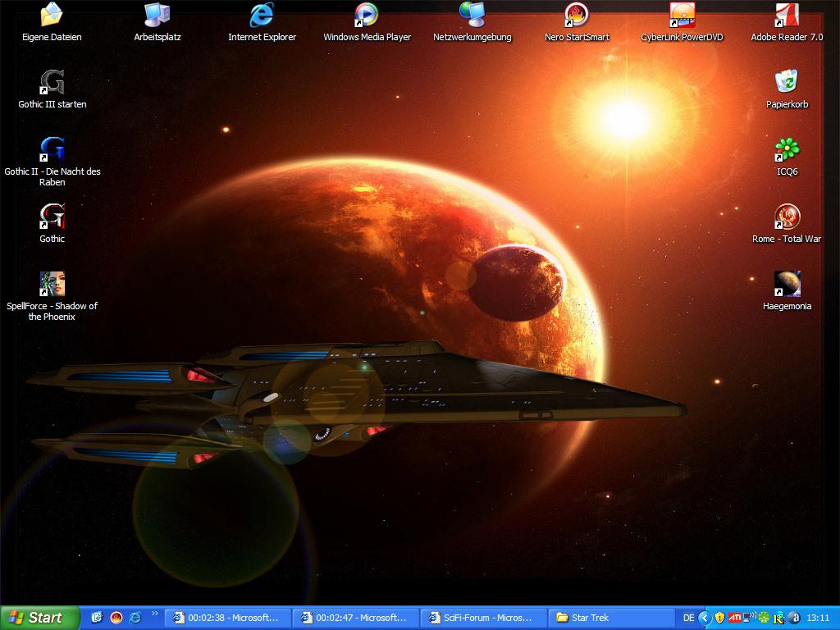Click the Start button
This screenshot has height=630, width=840.
[39, 618]
